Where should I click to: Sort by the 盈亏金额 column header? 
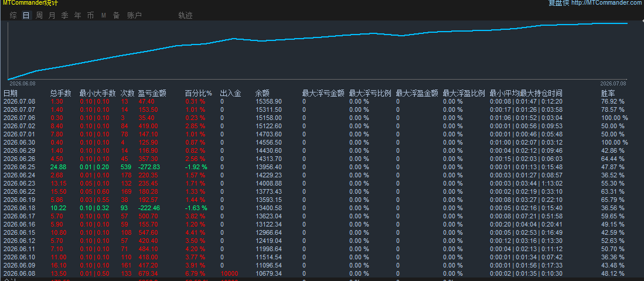click(x=152, y=94)
